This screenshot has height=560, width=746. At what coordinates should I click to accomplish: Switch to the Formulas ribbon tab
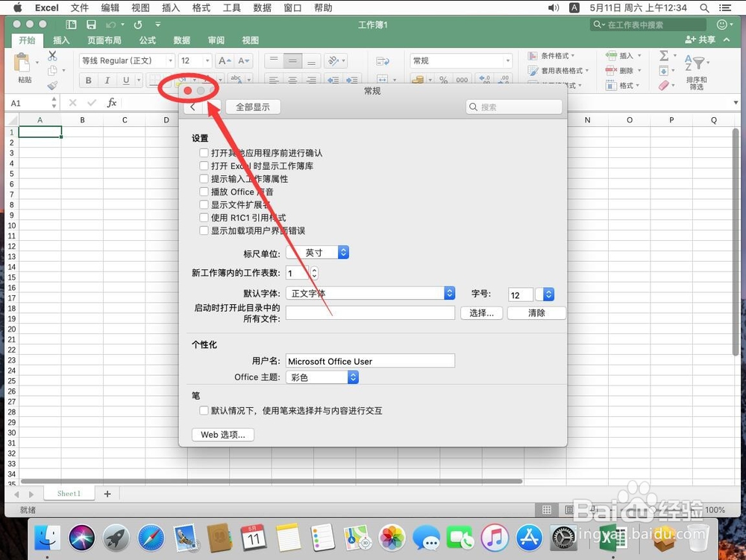click(148, 40)
